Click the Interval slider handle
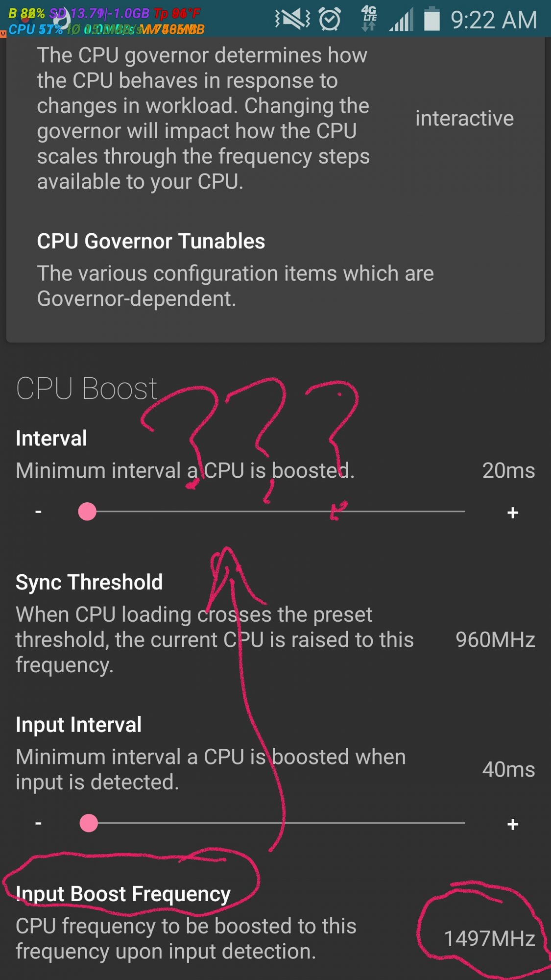 [87, 512]
